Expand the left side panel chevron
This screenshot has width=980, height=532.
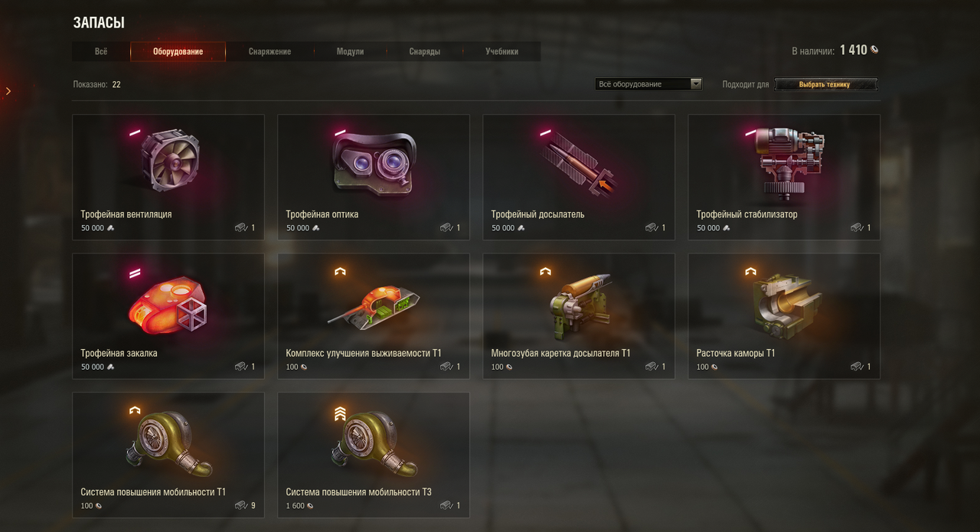8,91
